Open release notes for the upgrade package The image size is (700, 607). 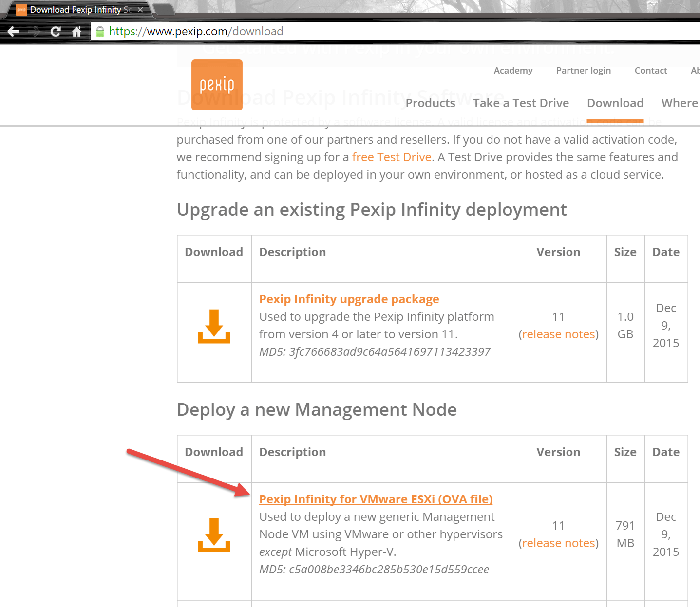click(558, 334)
